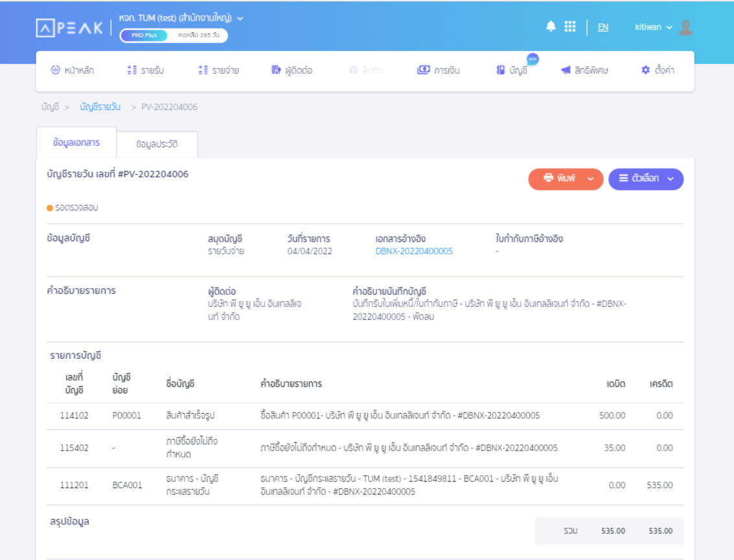The height and width of the screenshot is (560, 734).
Task: Click the รอตรวจสอบ status label
Action: (x=76, y=208)
